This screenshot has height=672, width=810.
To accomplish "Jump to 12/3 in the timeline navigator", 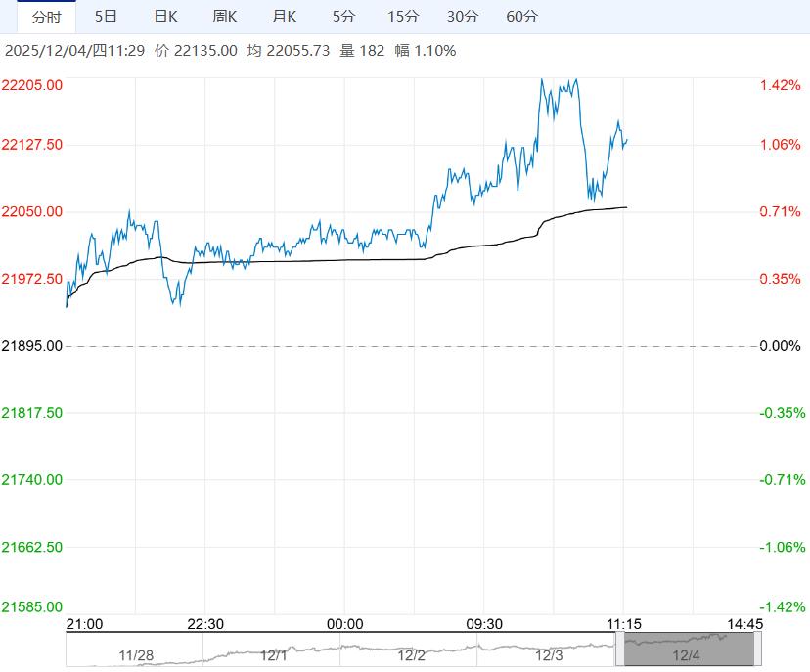I will (x=550, y=654).
